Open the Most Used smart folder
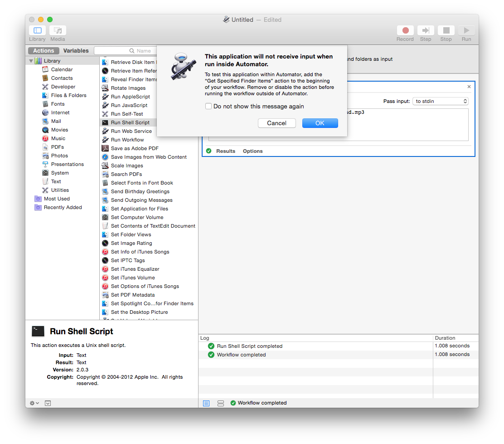 click(x=57, y=199)
